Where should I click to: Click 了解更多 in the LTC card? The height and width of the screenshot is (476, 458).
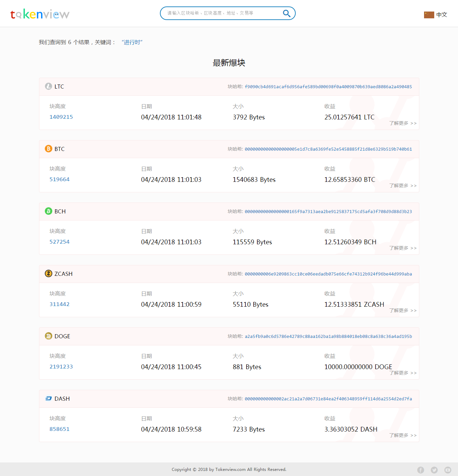(x=403, y=123)
